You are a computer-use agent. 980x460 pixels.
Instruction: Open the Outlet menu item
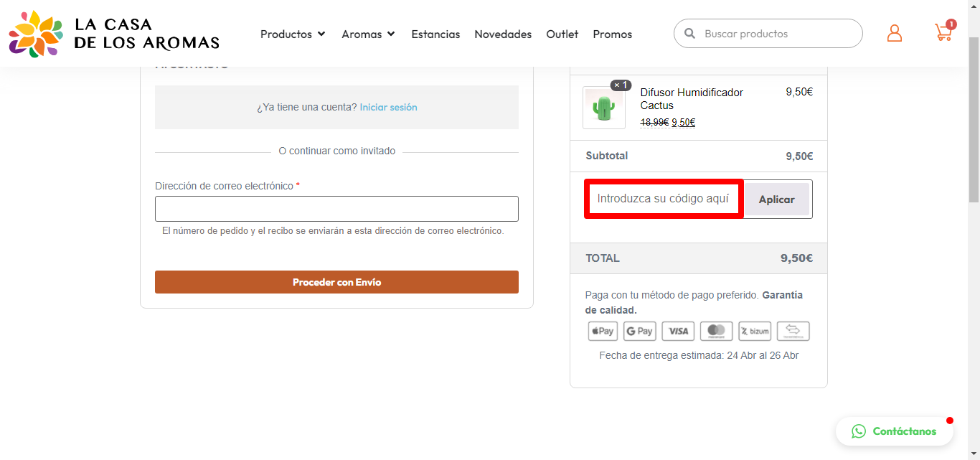[562, 34]
